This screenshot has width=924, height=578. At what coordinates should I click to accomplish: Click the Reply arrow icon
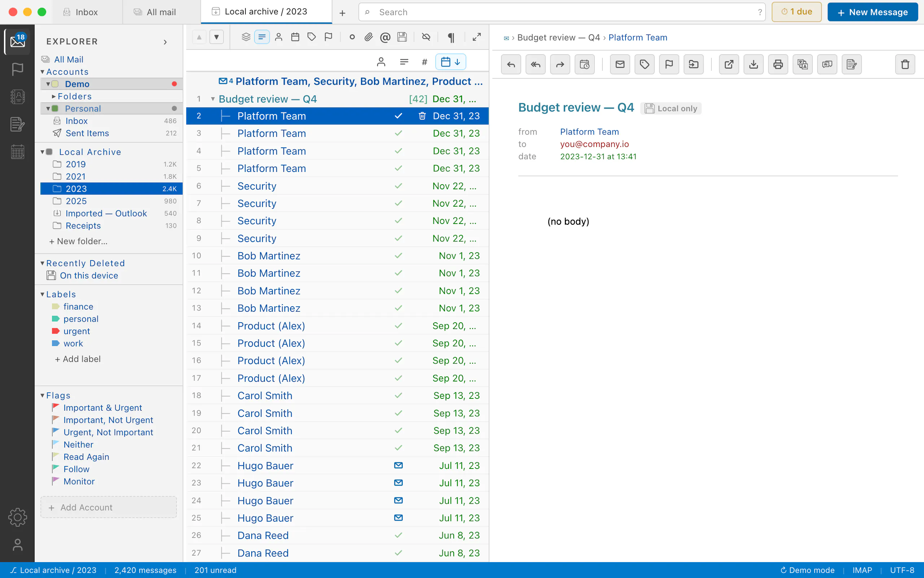point(511,64)
